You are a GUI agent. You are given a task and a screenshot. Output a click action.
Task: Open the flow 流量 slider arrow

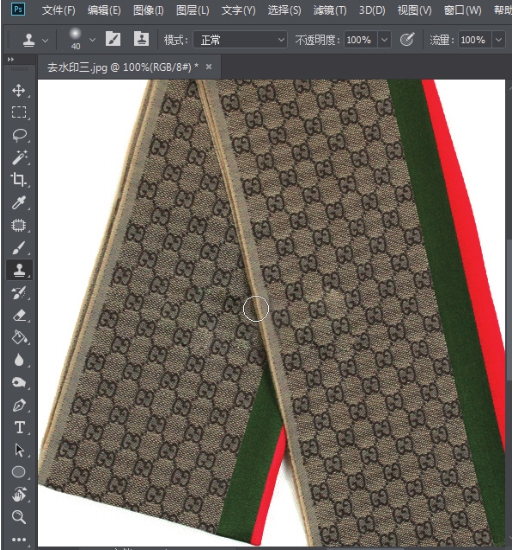click(x=499, y=40)
